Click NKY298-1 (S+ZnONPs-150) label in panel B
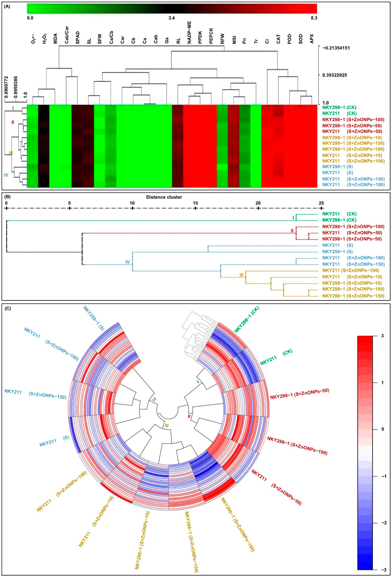The width and height of the screenshot is (392, 577). point(353,296)
